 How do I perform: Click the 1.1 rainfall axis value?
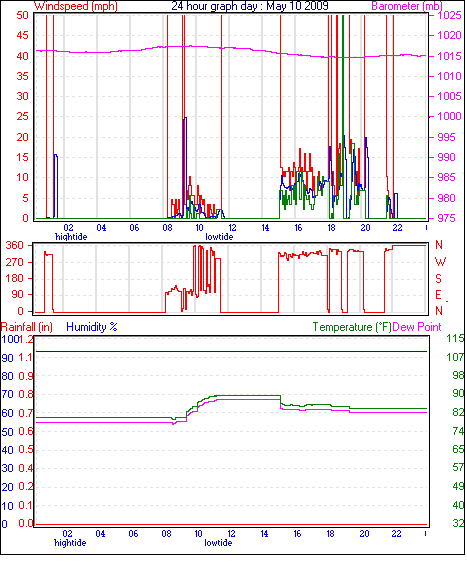click(25, 358)
